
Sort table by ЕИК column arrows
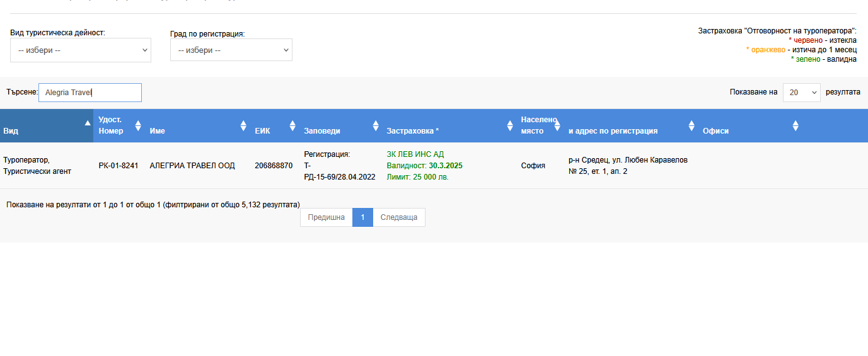click(x=292, y=125)
